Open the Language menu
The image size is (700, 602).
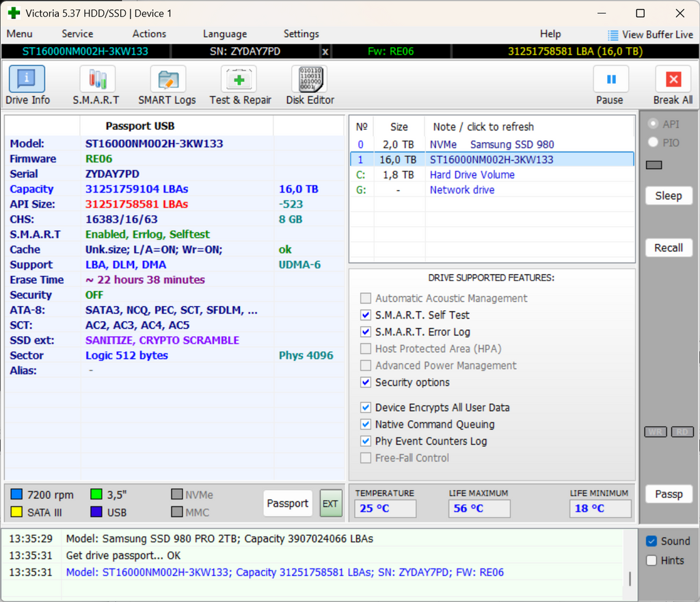[225, 33]
